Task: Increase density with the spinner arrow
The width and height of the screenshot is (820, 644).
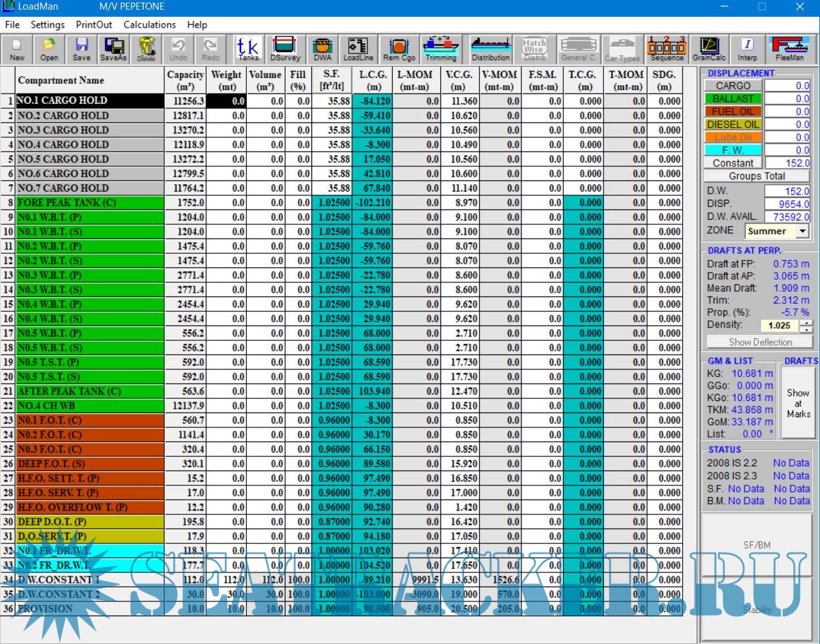Action: [x=808, y=322]
